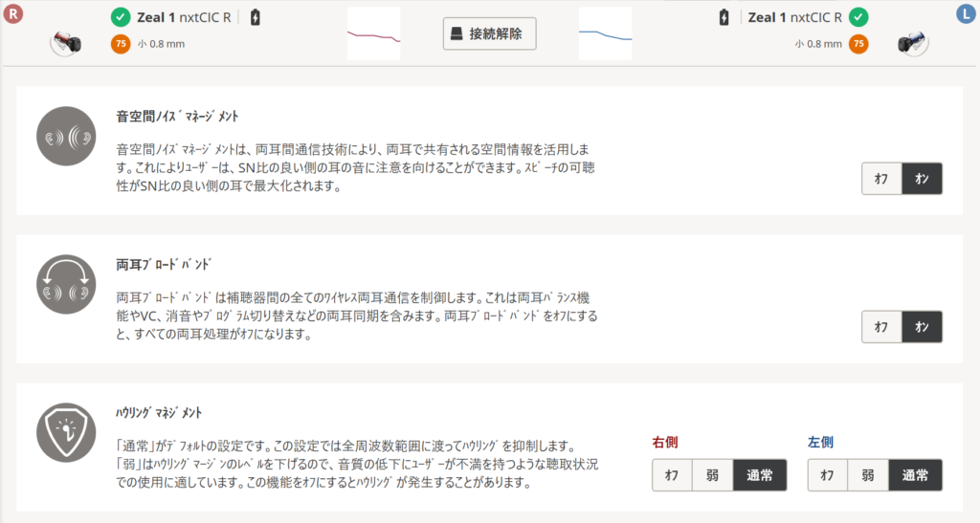Viewport: 980px width, 523px height.
Task: Turn 音空間ノイズマネージメント to オン
Action: (x=922, y=179)
